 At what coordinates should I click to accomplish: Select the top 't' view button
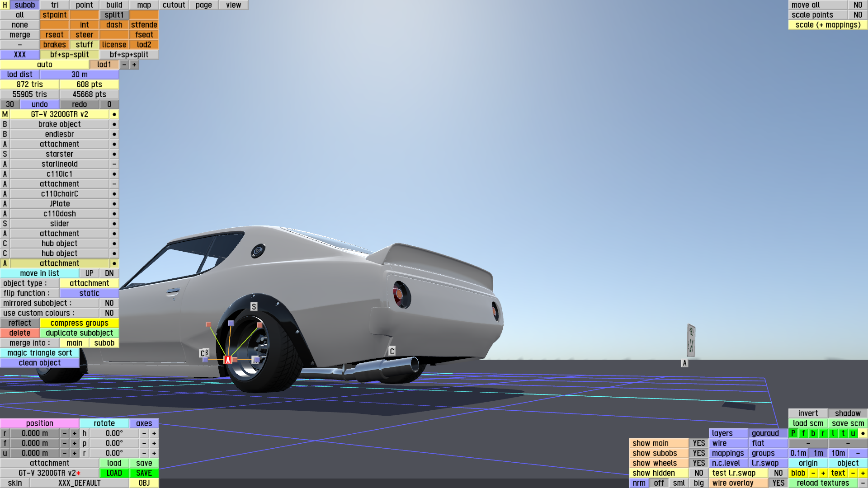click(x=843, y=433)
